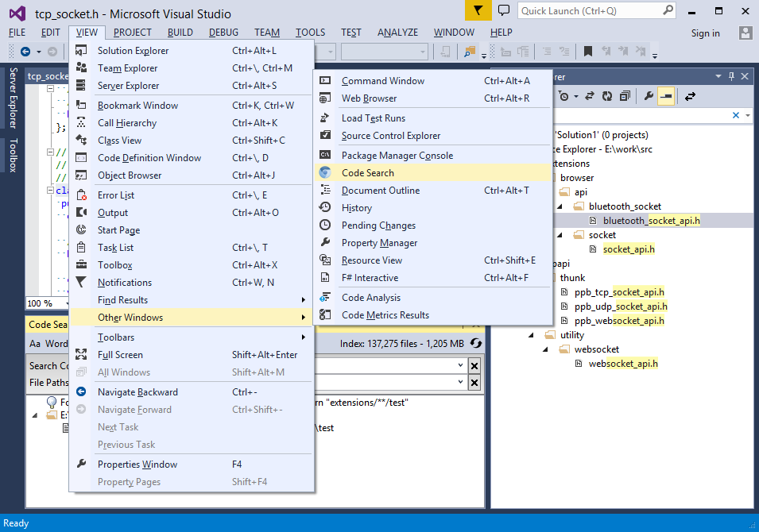This screenshot has height=532, width=759.
Task: Choose Code Search from Other Windows submenu
Action: tap(433, 172)
